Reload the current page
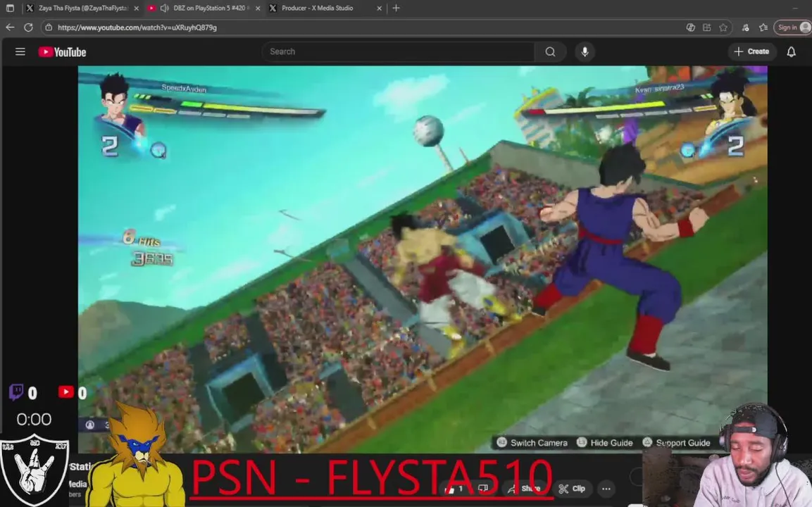 click(28, 27)
